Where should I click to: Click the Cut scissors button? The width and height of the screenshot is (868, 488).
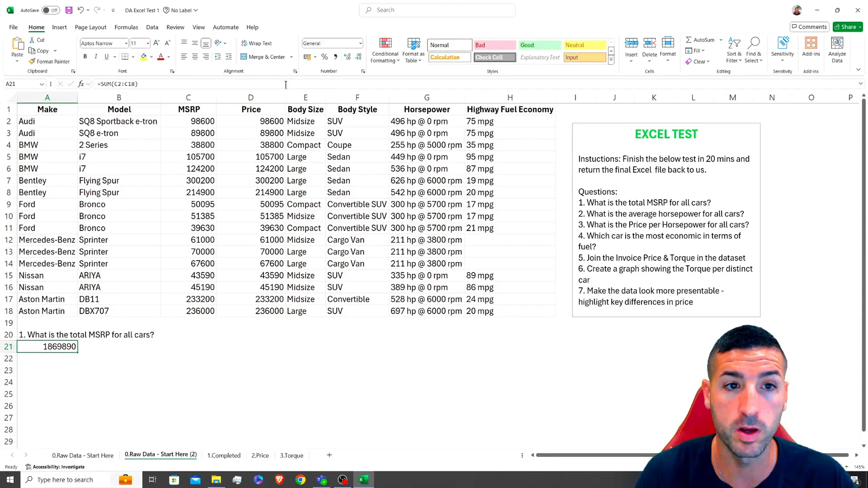pos(37,40)
